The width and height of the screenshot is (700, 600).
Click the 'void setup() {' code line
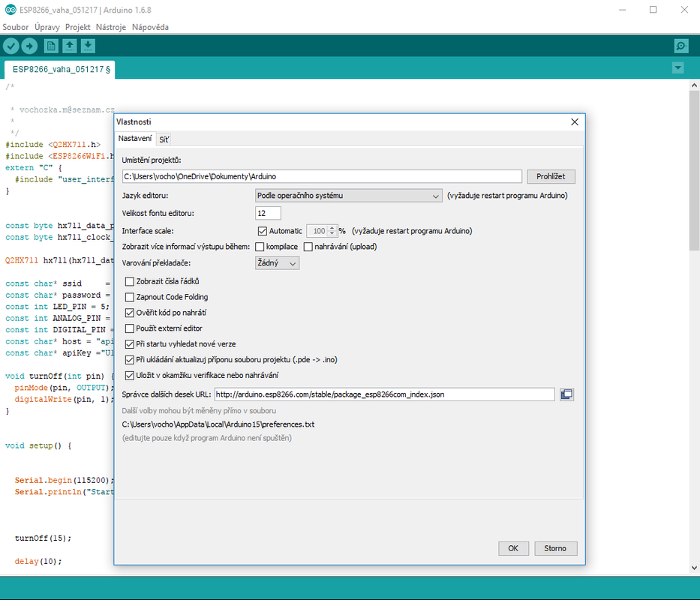coord(38,445)
